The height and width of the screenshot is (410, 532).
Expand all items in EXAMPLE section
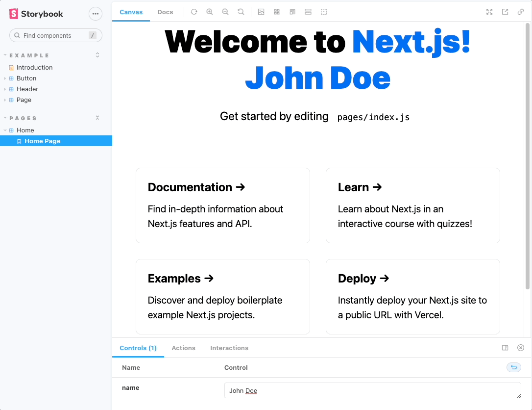point(97,55)
